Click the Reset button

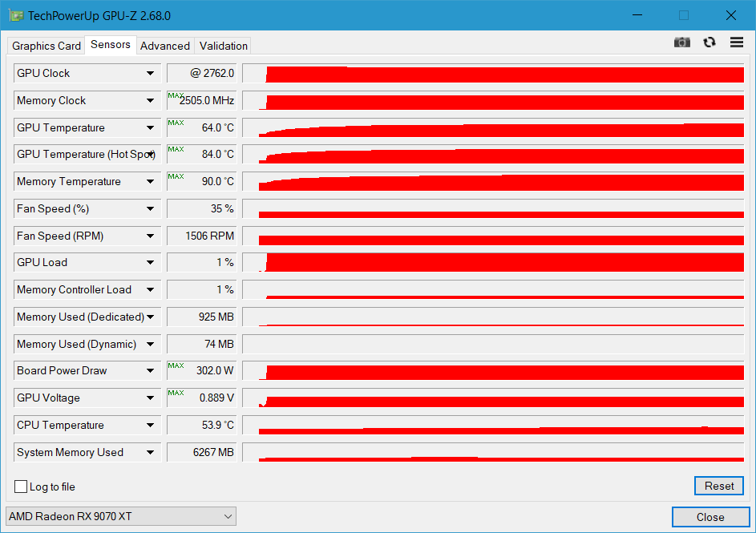click(x=719, y=486)
